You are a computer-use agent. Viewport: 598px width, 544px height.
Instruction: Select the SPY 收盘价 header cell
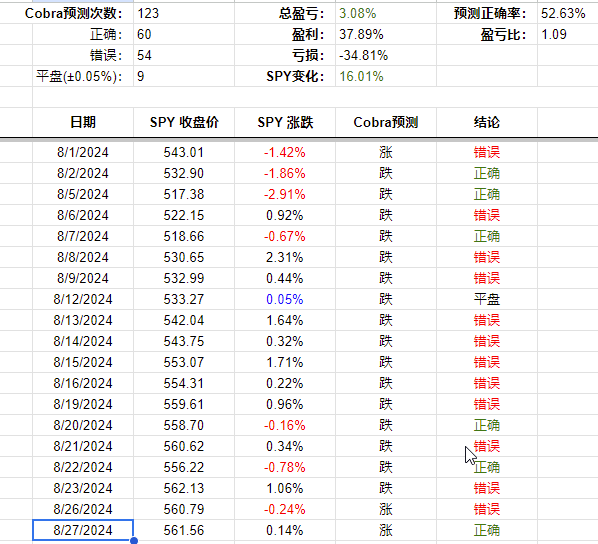184,122
